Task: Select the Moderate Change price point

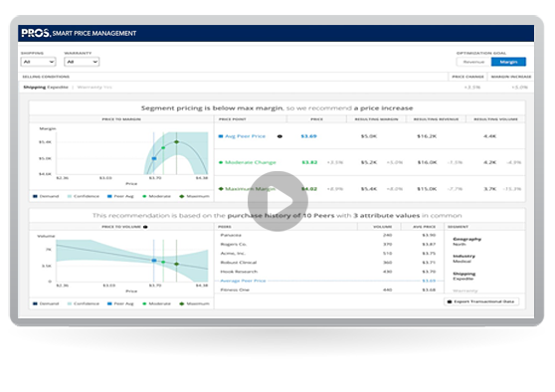Action: (x=251, y=162)
